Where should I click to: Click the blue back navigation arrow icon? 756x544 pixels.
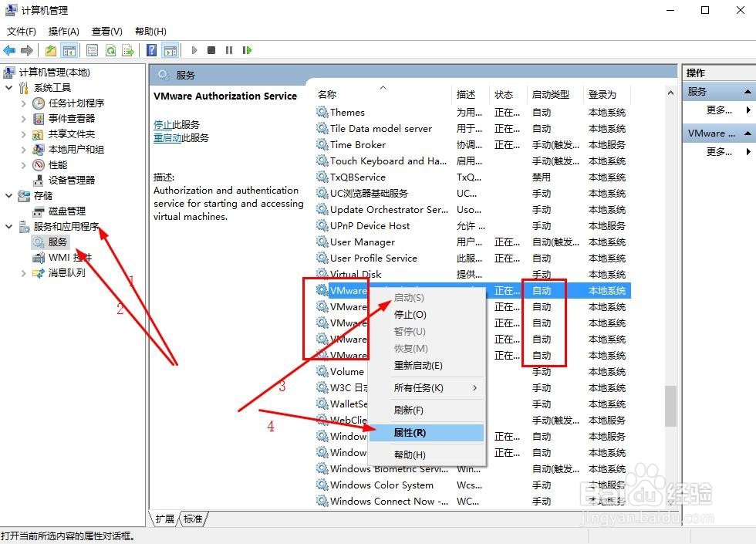[10, 50]
